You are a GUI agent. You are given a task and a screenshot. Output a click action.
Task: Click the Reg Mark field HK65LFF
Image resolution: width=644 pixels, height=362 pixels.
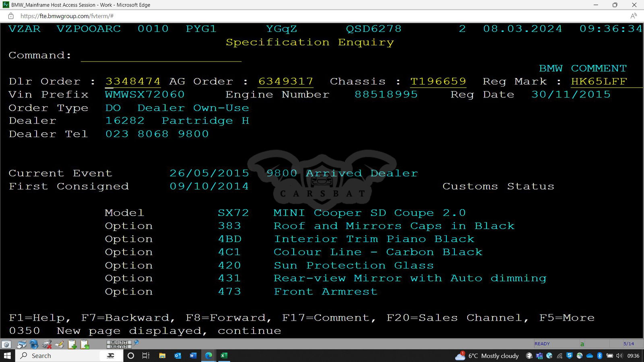pos(599,81)
